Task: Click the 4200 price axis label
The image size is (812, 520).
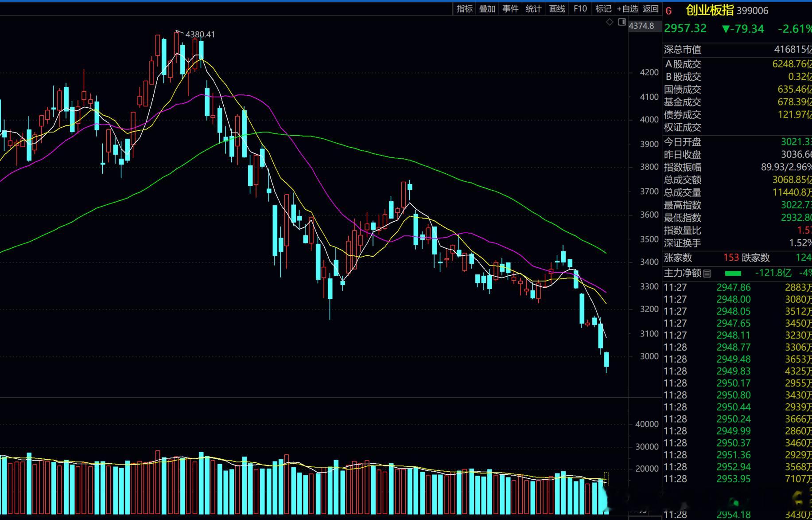Action: 649,72
